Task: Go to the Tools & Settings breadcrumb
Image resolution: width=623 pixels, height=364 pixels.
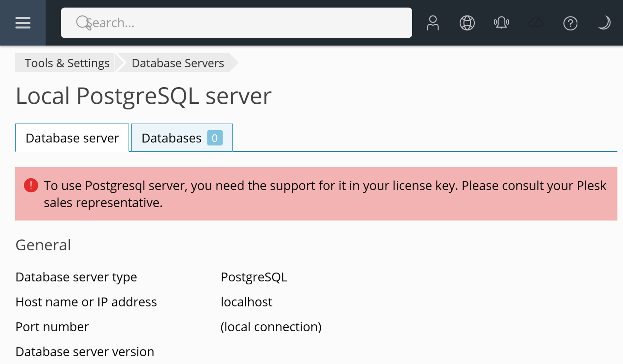Action: 67,63
